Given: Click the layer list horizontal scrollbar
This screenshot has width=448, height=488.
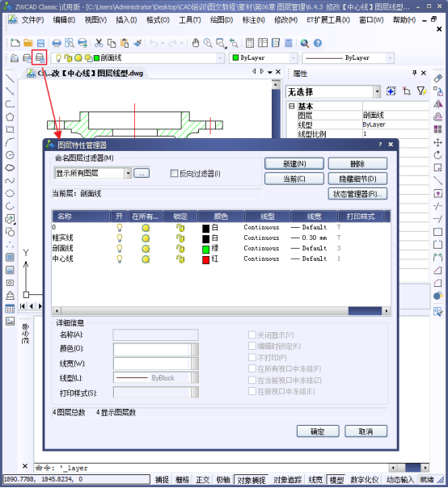Looking at the screenshot, I should tap(222, 311).
